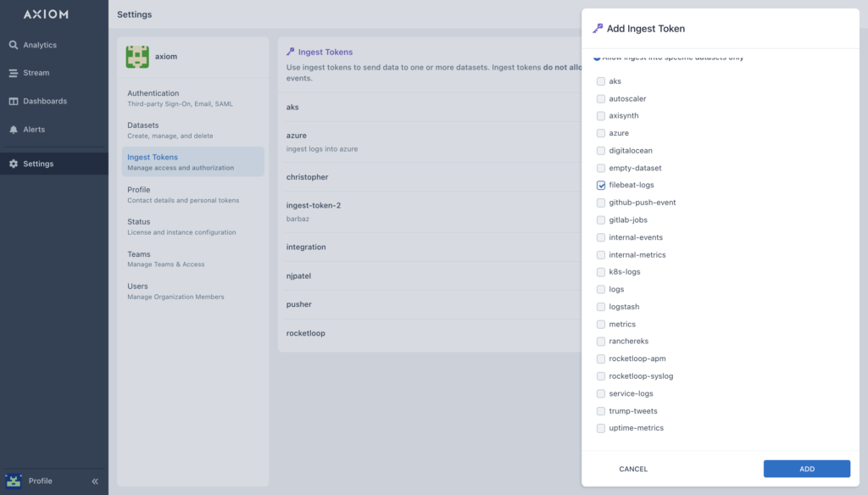The height and width of the screenshot is (495, 868).
Task: Check the k8s-logs checkbox
Action: pos(601,272)
